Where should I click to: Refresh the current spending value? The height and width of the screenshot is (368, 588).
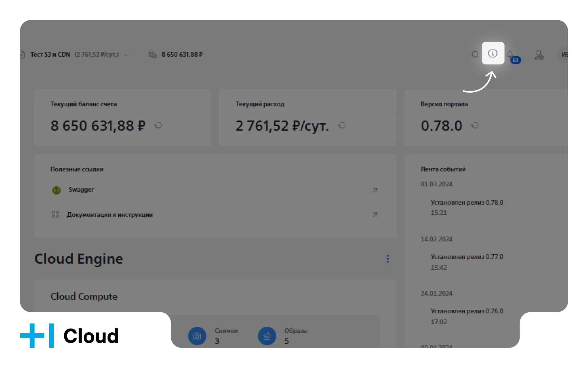point(342,125)
